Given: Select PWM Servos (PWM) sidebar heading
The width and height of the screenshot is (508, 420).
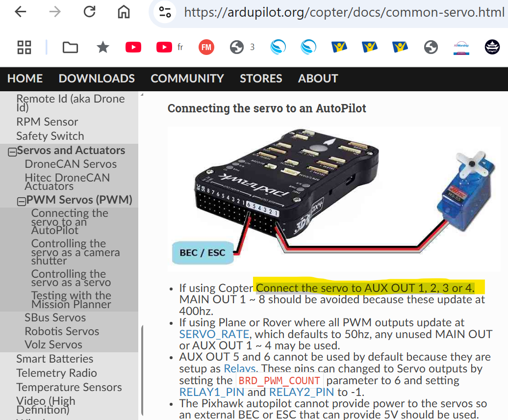Looking at the screenshot, I should [79, 200].
